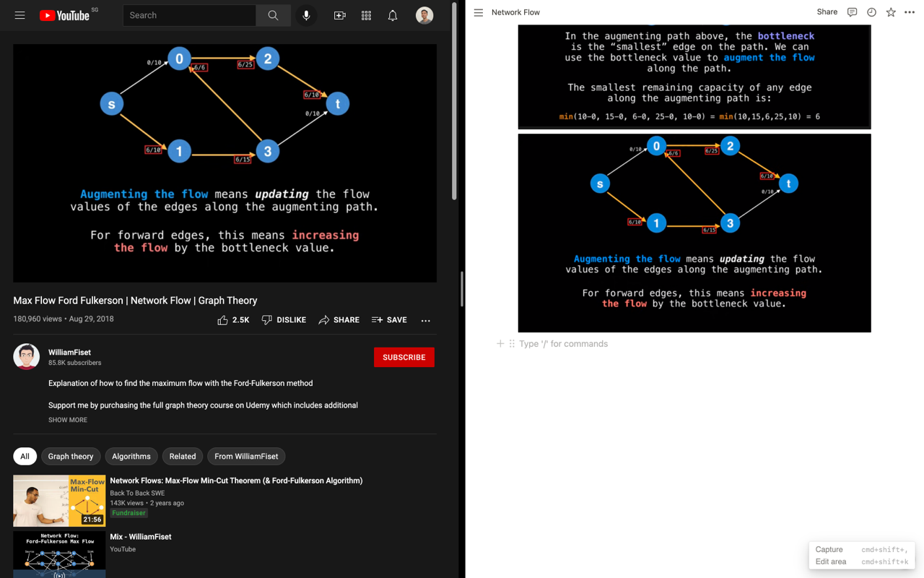Toggle Notion sidebar hamburger icon
924x578 pixels.
(x=479, y=12)
